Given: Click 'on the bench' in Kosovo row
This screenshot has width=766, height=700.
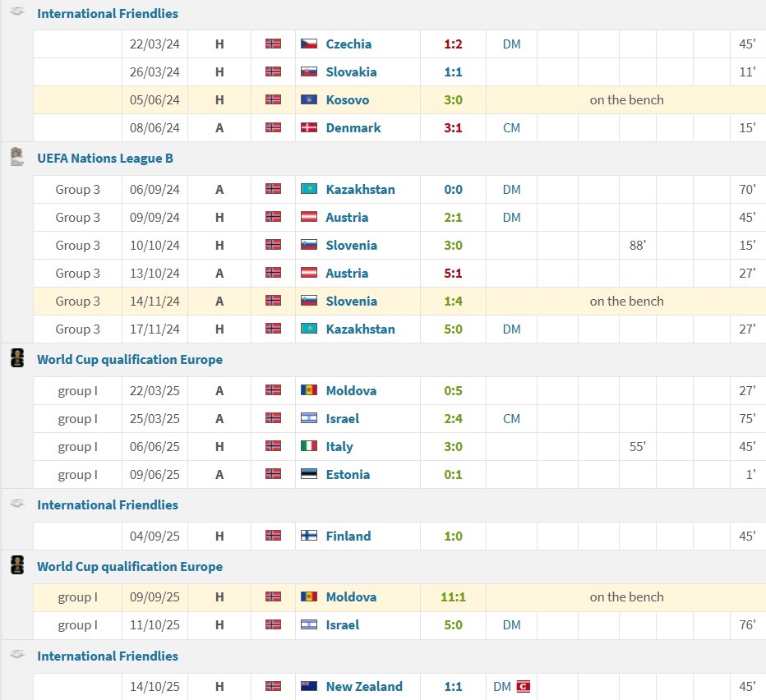Looking at the screenshot, I should pyautogui.click(x=627, y=99).
